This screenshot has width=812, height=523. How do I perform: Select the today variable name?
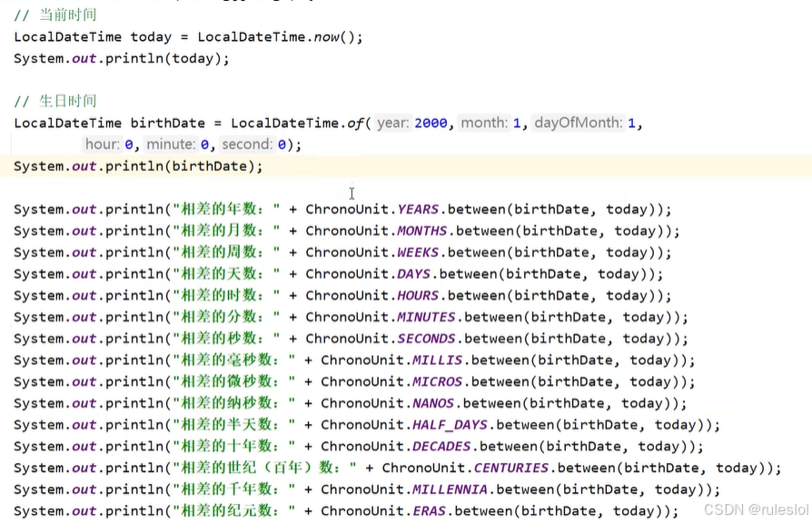click(x=150, y=36)
